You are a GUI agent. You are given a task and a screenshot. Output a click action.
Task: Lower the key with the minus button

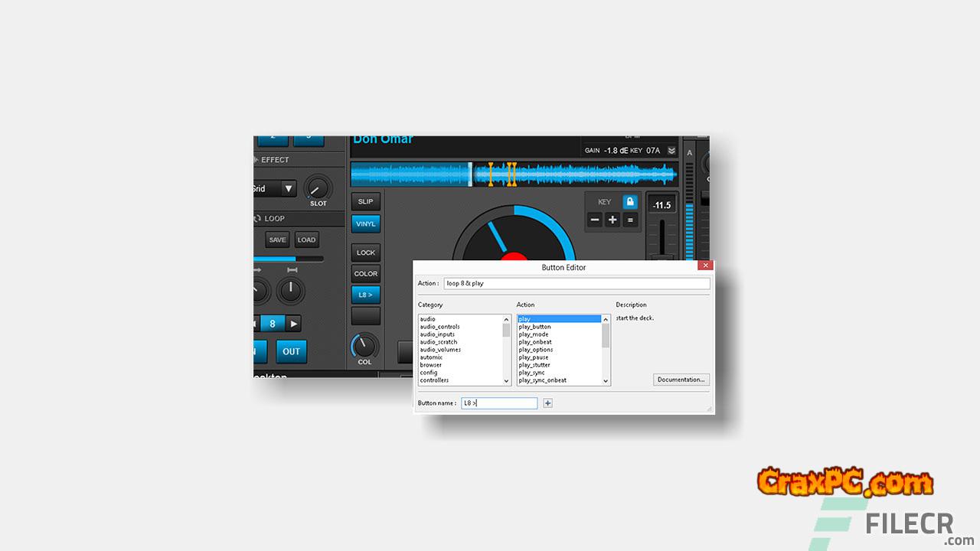595,220
